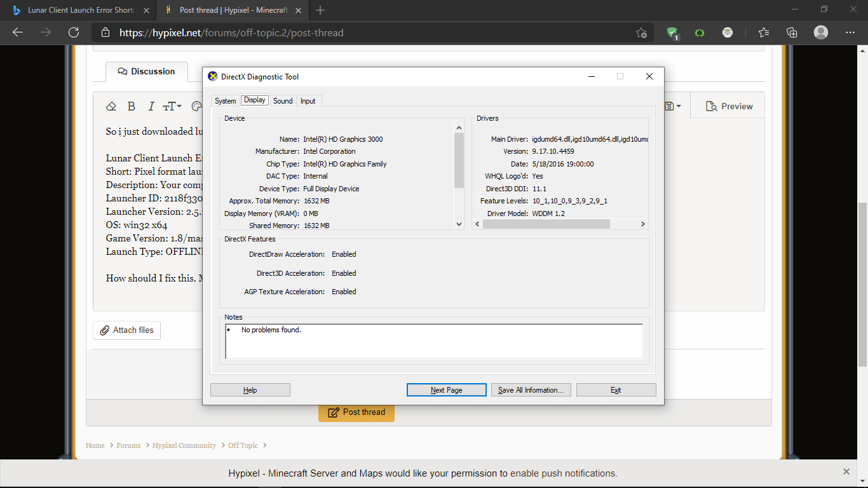Switch to the Sound tab
868x488 pixels.
click(x=283, y=101)
